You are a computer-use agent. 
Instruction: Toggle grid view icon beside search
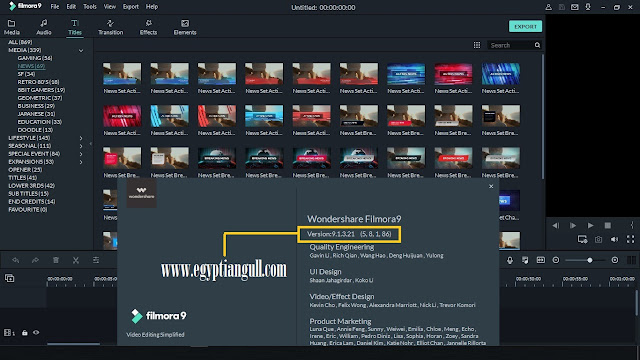[477, 45]
